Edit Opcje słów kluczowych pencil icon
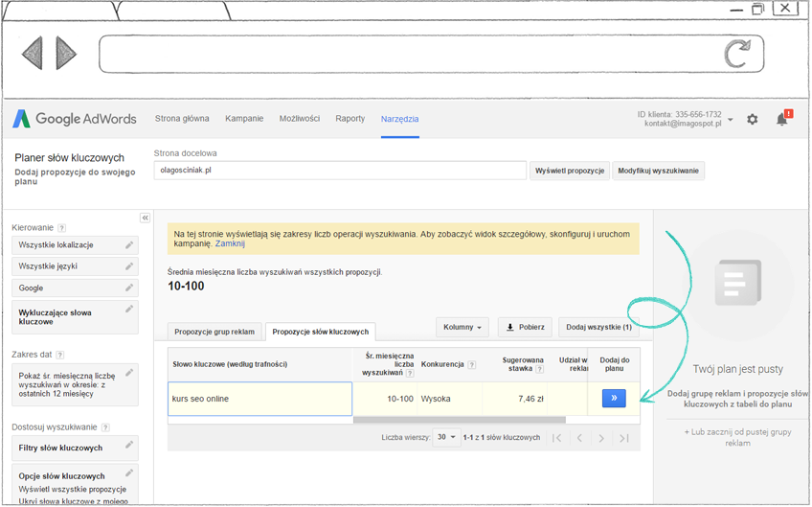812x507 pixels. pyautogui.click(x=129, y=472)
